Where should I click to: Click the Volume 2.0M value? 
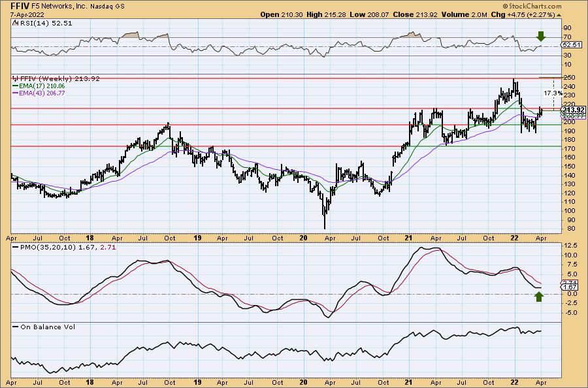click(464, 14)
